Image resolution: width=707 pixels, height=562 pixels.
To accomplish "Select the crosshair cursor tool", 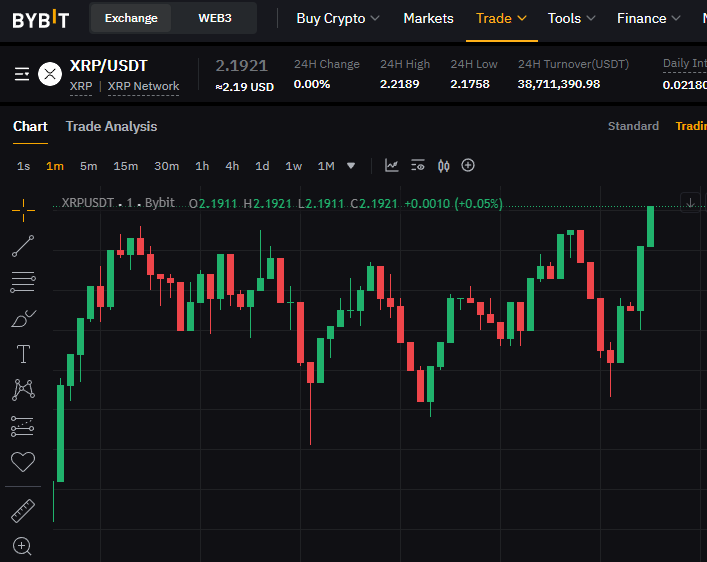I will [x=23, y=210].
